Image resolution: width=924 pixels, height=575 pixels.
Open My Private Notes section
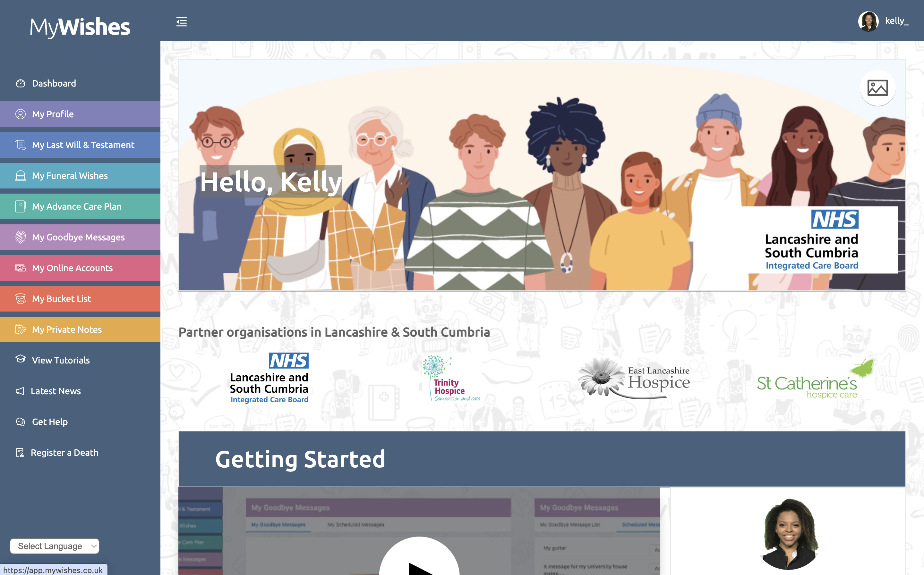coord(80,330)
